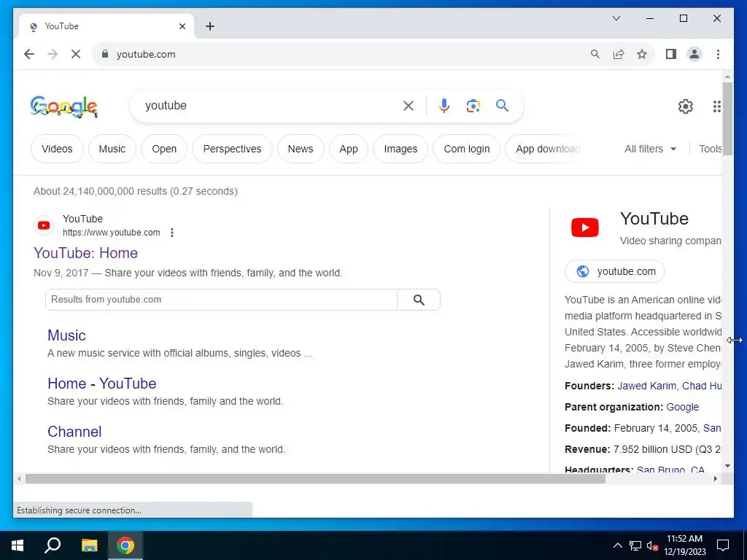Click in the Google search box
The height and width of the screenshot is (560, 747).
[271, 106]
